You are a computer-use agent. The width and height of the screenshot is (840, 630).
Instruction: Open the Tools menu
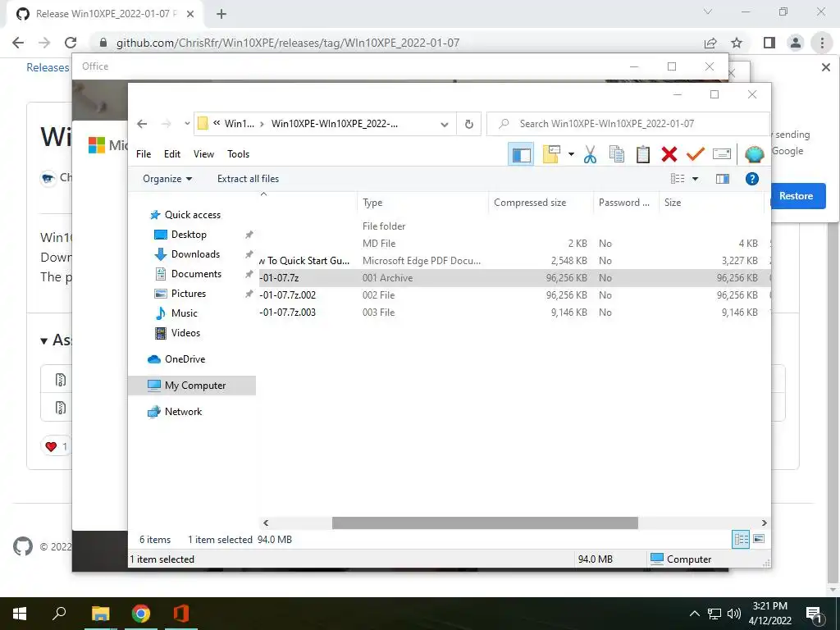click(239, 153)
